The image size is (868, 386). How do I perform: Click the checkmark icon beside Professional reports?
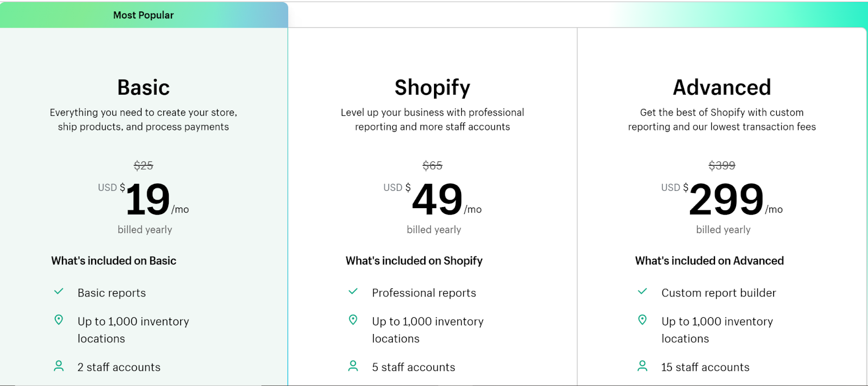point(353,292)
